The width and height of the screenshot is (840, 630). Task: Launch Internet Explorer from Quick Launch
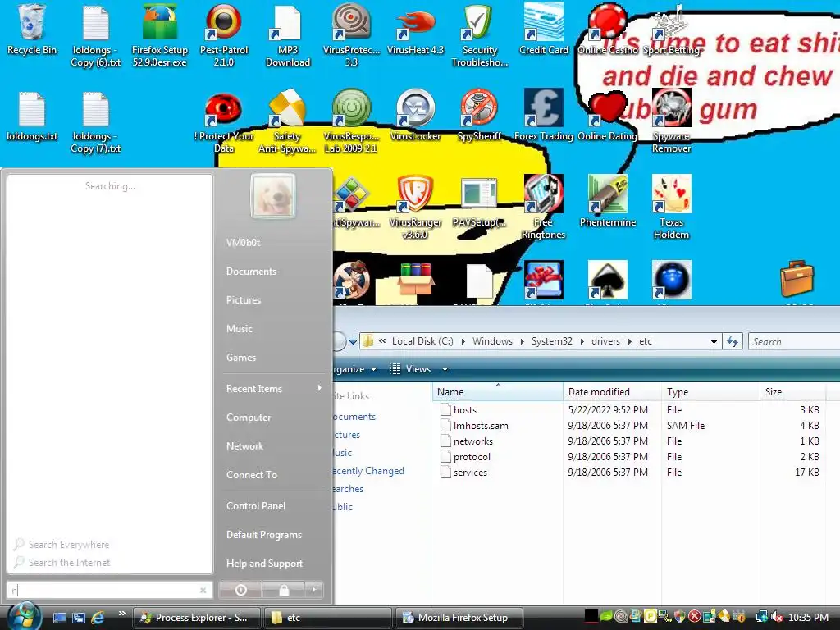click(x=98, y=618)
